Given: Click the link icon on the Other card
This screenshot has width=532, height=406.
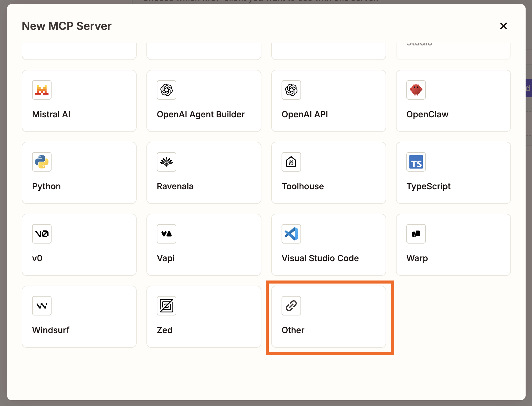Looking at the screenshot, I should pyautogui.click(x=291, y=306).
